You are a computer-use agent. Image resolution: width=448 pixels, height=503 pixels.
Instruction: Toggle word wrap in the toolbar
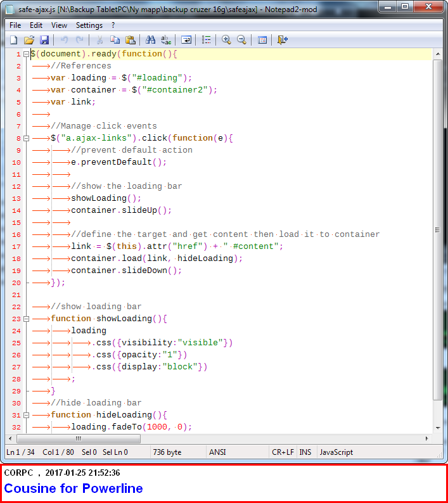(x=186, y=40)
